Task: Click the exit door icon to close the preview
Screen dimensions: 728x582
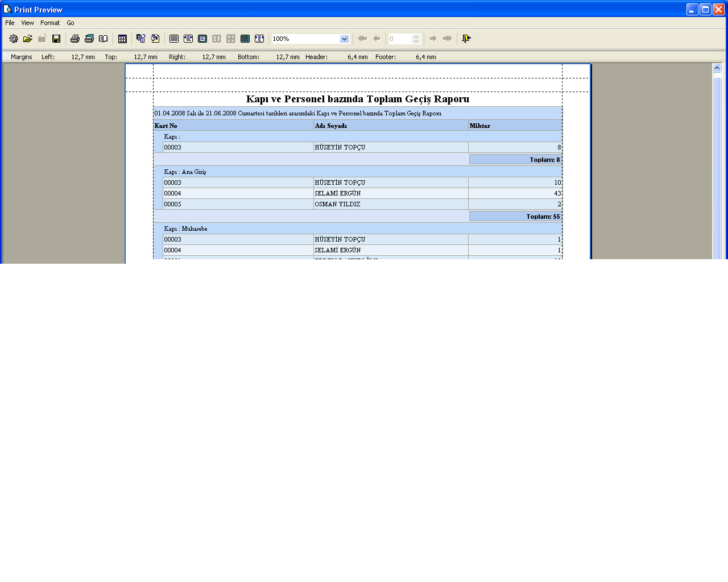Action: [x=466, y=39]
